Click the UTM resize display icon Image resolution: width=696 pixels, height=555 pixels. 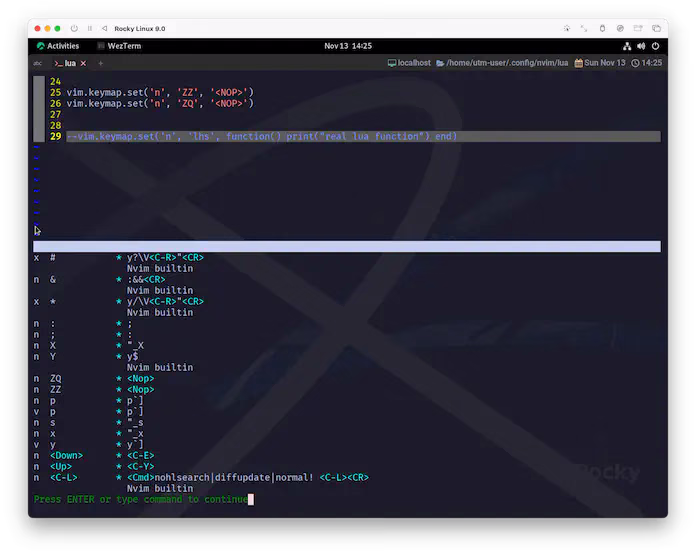[x=584, y=28]
